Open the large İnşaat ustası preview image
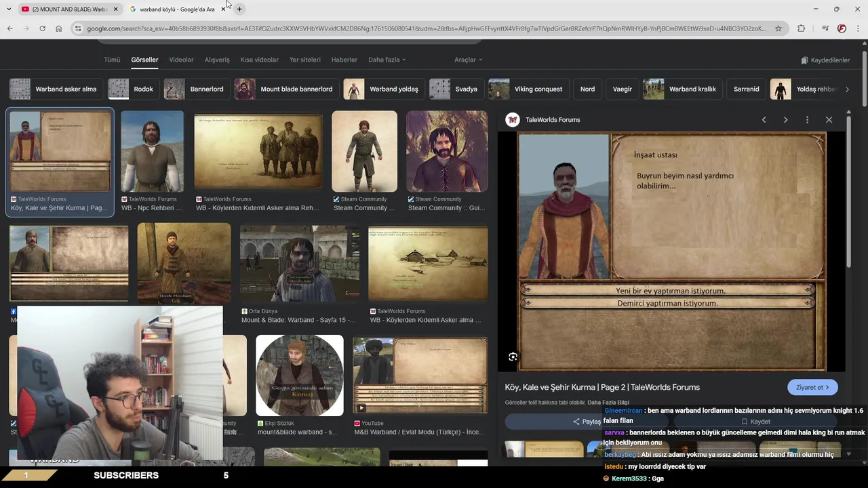The height and width of the screenshot is (488, 868). pos(671,251)
